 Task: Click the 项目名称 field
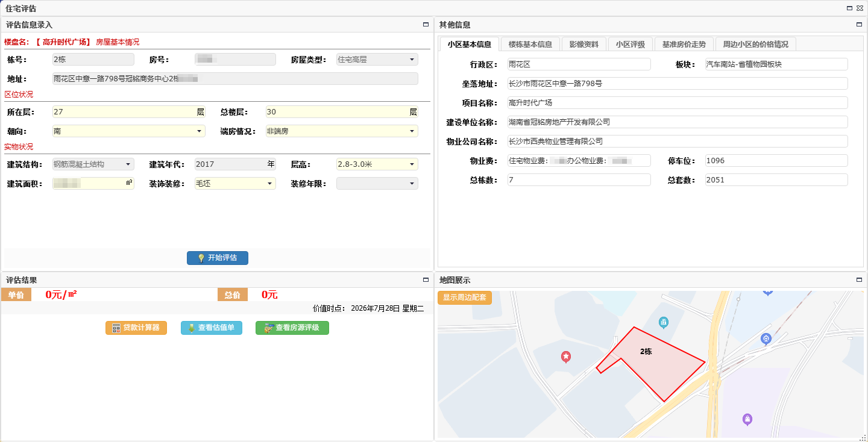click(678, 103)
